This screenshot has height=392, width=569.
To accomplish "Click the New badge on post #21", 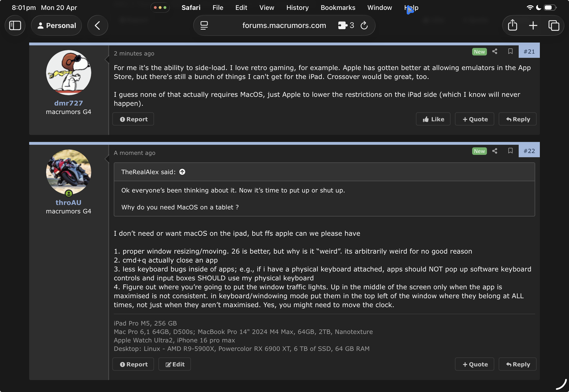I will click(x=479, y=51).
